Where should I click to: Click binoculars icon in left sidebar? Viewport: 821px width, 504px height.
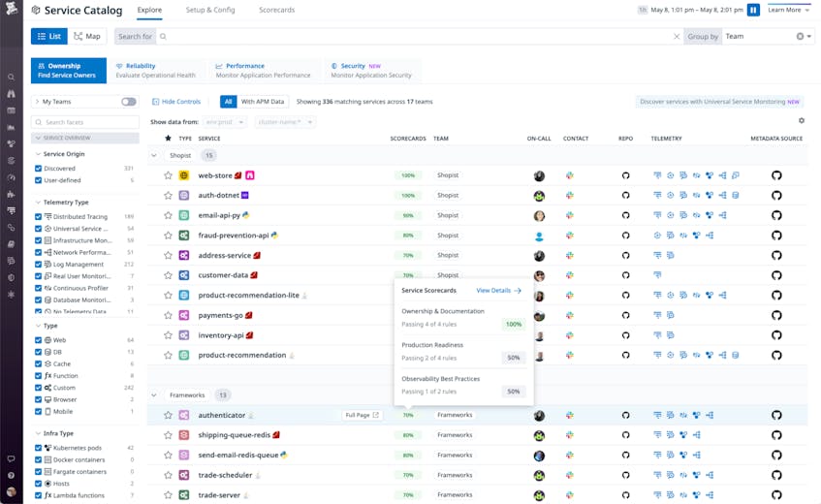coord(11,94)
